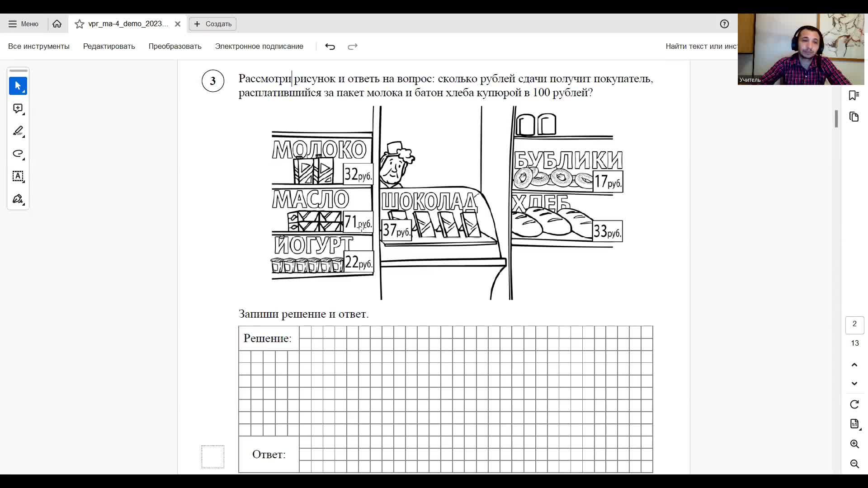Viewport: 868px width, 488px height.
Task: Click the toolbar drag handle above Select tool
Action: (x=18, y=71)
